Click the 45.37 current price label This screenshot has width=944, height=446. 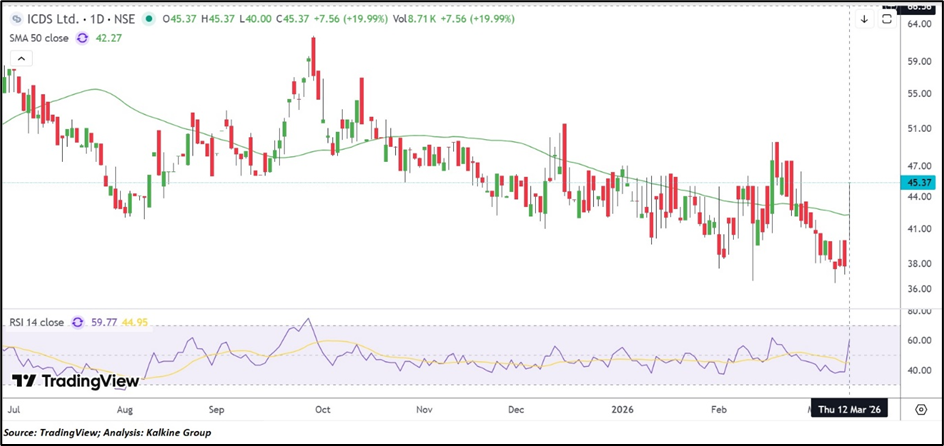[920, 182]
